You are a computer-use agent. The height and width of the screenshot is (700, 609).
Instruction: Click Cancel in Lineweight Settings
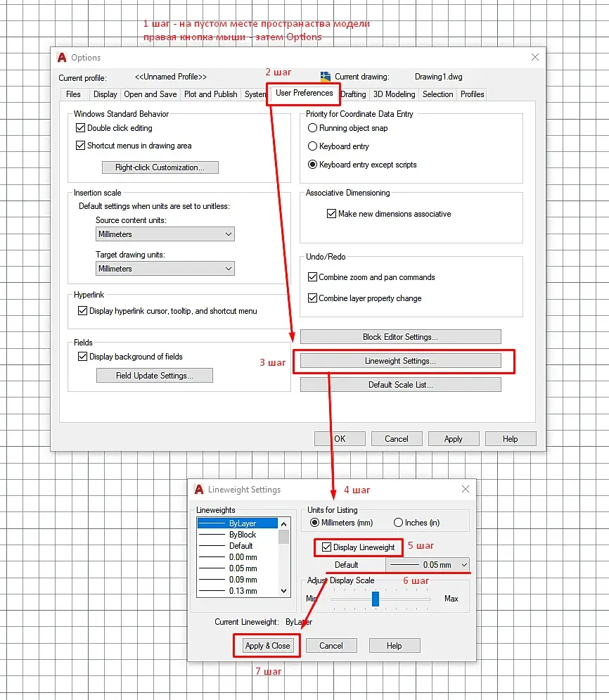coord(331,646)
